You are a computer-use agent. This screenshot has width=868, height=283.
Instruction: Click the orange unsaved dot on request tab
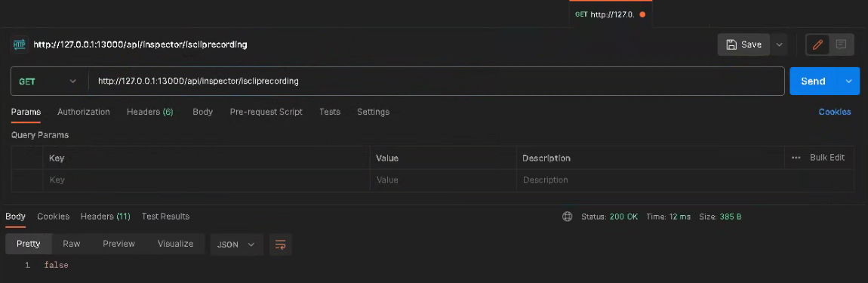[x=642, y=14]
